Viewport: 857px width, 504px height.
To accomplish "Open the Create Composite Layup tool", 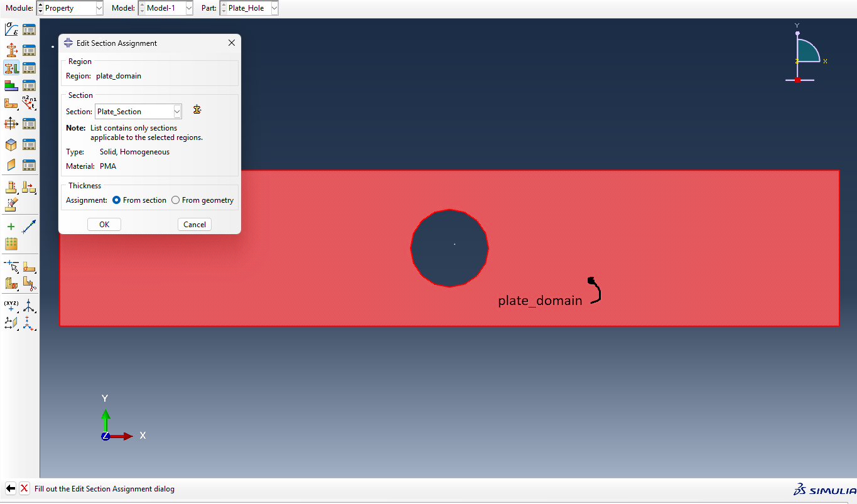I will click(11, 85).
